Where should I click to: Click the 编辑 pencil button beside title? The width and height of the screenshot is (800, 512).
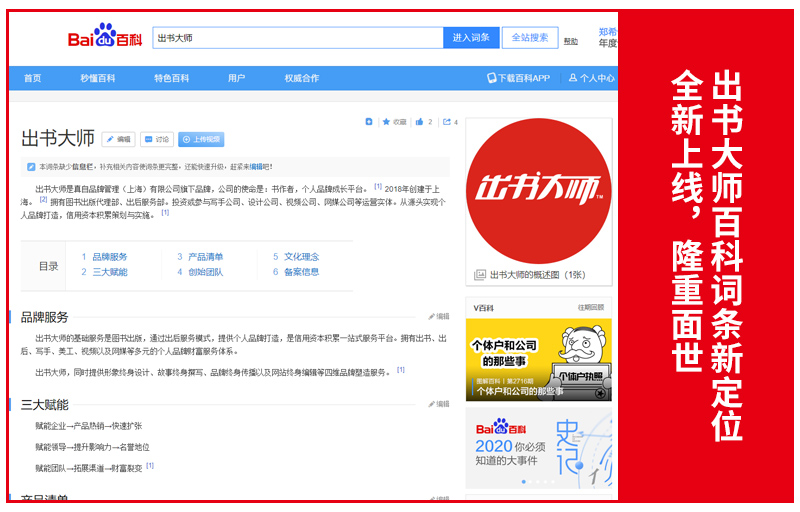click(117, 140)
